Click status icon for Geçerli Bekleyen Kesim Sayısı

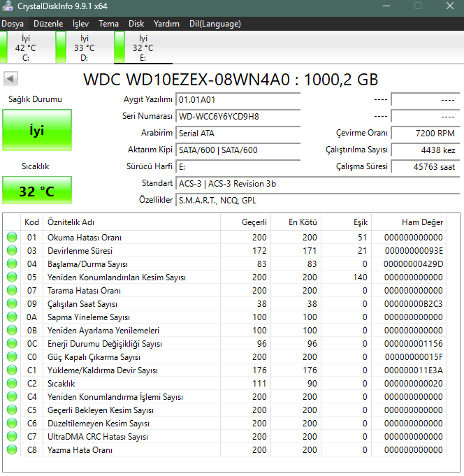(12, 410)
